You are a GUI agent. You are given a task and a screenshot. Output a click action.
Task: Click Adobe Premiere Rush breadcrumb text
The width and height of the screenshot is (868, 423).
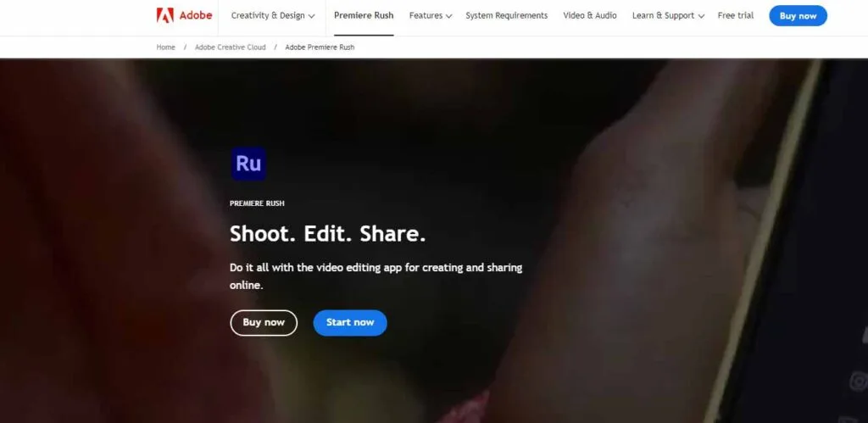tap(320, 47)
